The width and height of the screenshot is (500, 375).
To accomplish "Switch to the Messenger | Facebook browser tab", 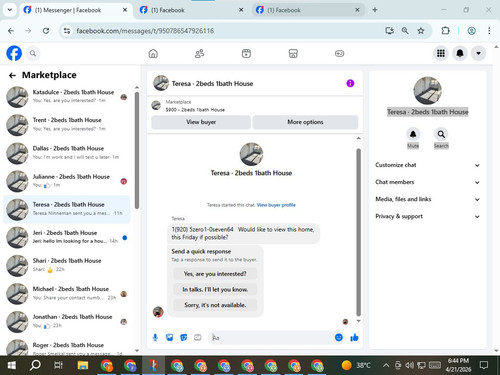I will tap(75, 10).
